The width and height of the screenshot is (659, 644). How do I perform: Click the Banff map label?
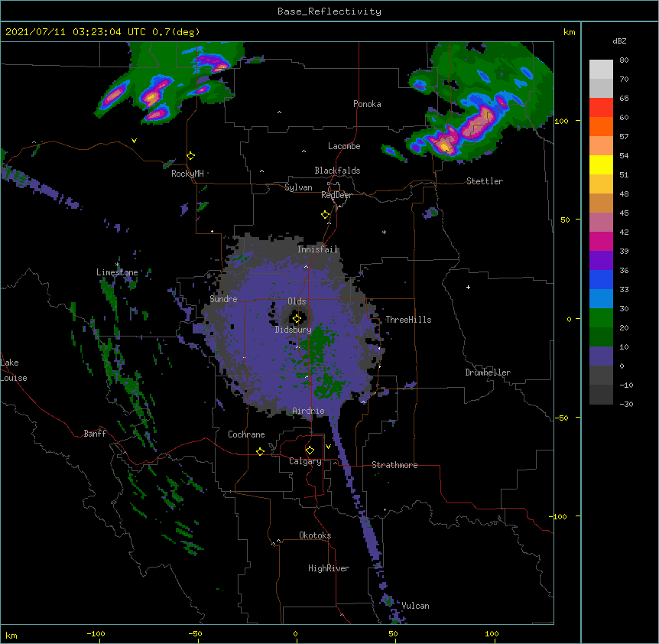point(95,434)
